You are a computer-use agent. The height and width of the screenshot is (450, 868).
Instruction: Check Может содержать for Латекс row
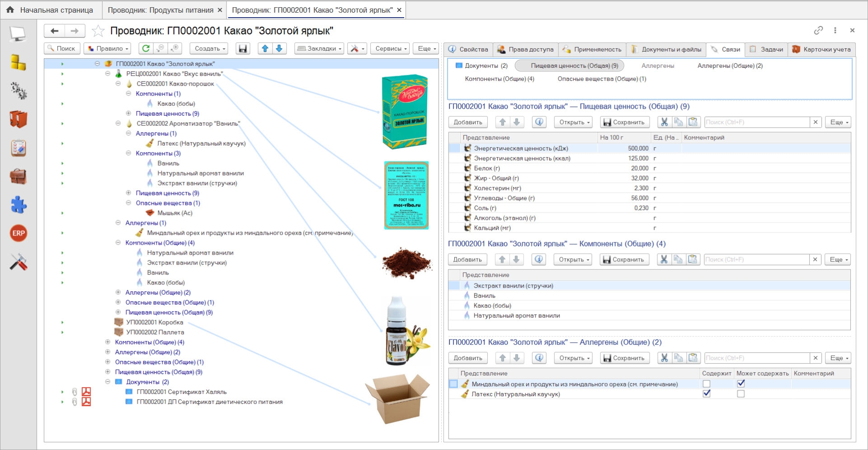coord(741,394)
